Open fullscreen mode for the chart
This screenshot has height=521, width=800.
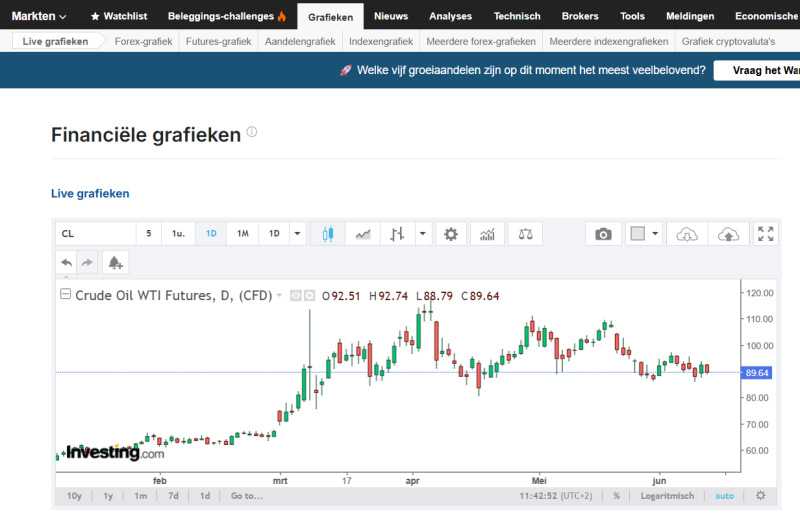click(765, 234)
